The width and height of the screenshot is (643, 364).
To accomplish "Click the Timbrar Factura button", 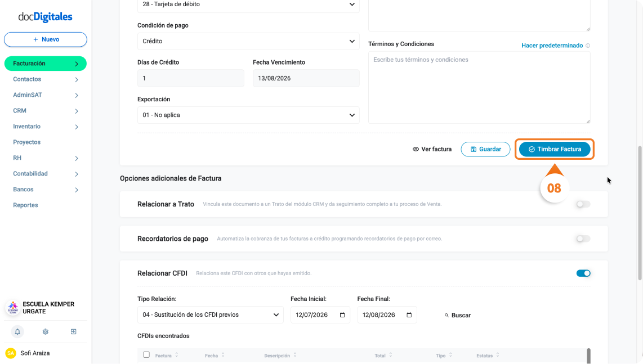I will point(555,149).
